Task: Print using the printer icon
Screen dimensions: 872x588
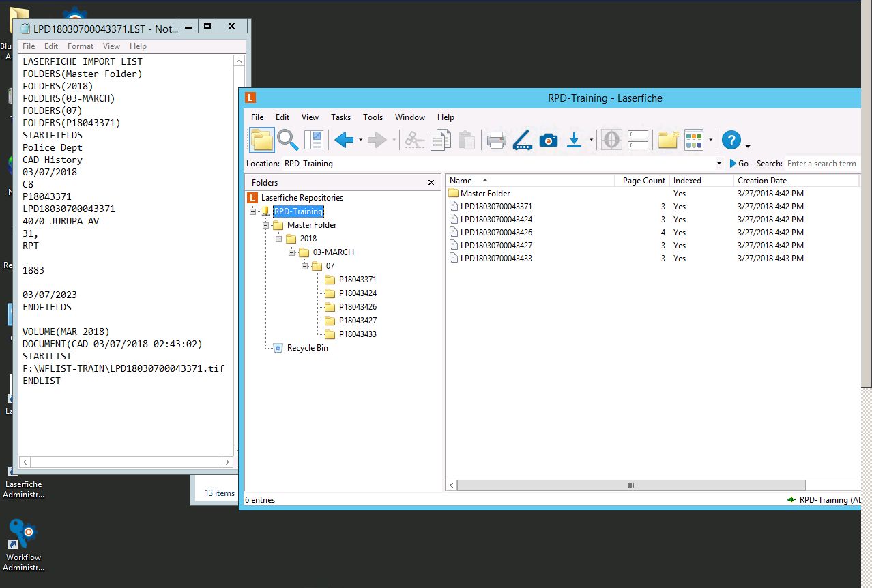Action: point(496,141)
